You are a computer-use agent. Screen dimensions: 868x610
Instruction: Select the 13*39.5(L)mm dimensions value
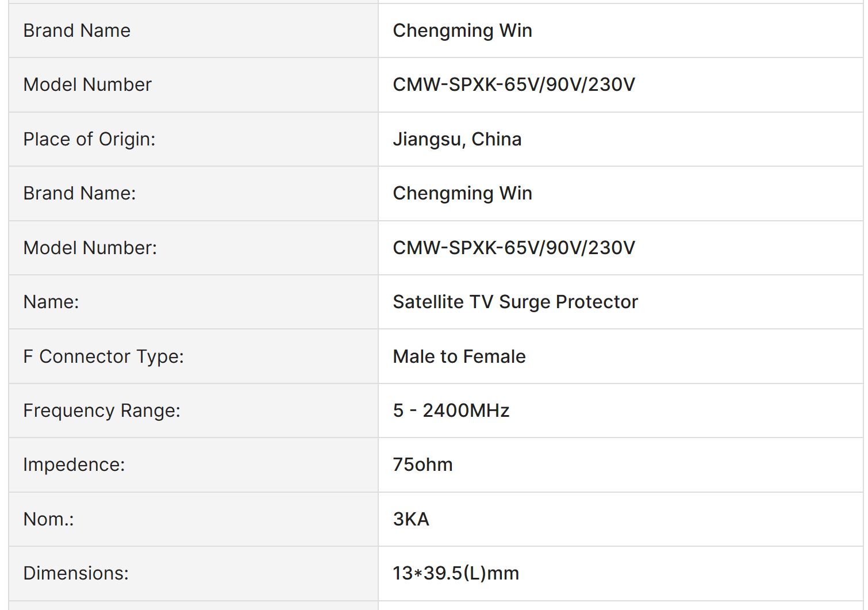click(x=456, y=573)
